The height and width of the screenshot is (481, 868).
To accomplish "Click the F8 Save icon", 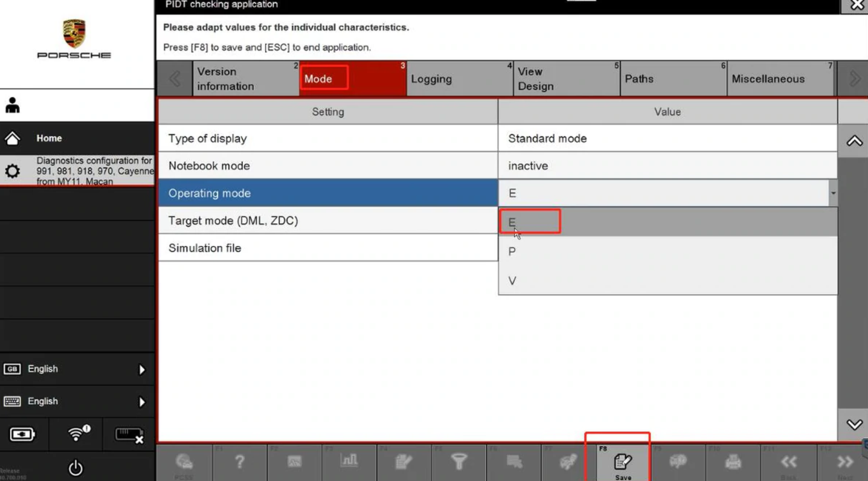I will tap(623, 461).
